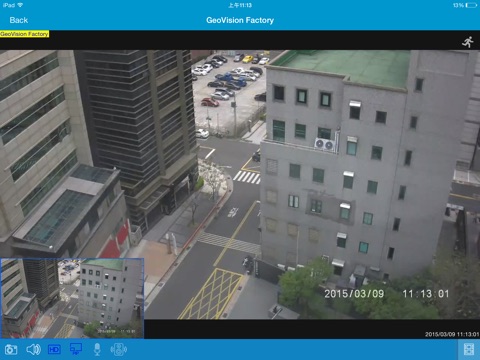
Task: Tap the main live camera video
Action: pyautogui.click(x=240, y=185)
